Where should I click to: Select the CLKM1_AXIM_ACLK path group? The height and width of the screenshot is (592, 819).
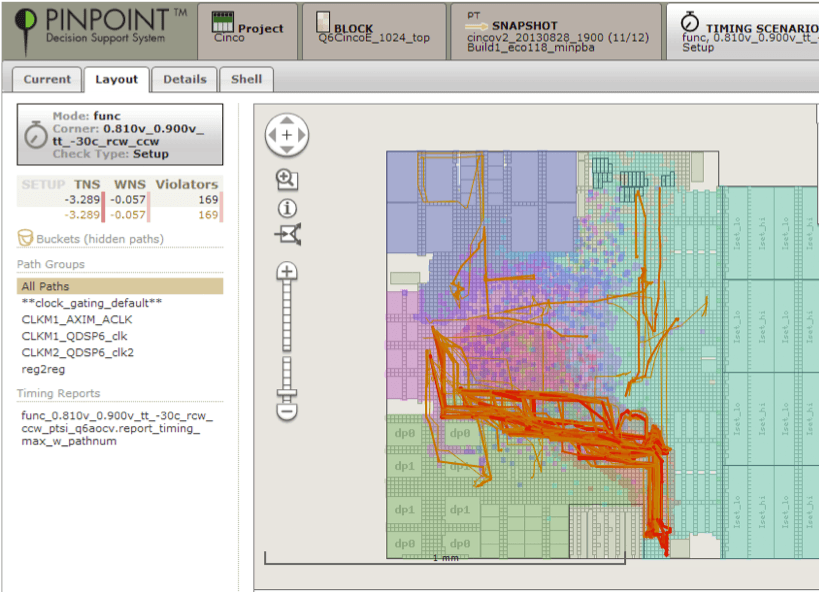click(77, 319)
